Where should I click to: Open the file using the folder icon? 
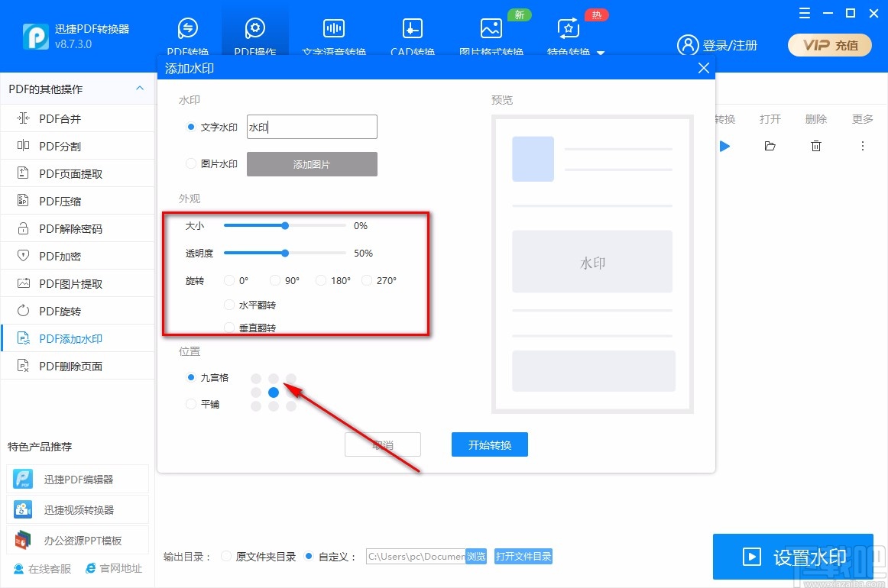pos(770,146)
